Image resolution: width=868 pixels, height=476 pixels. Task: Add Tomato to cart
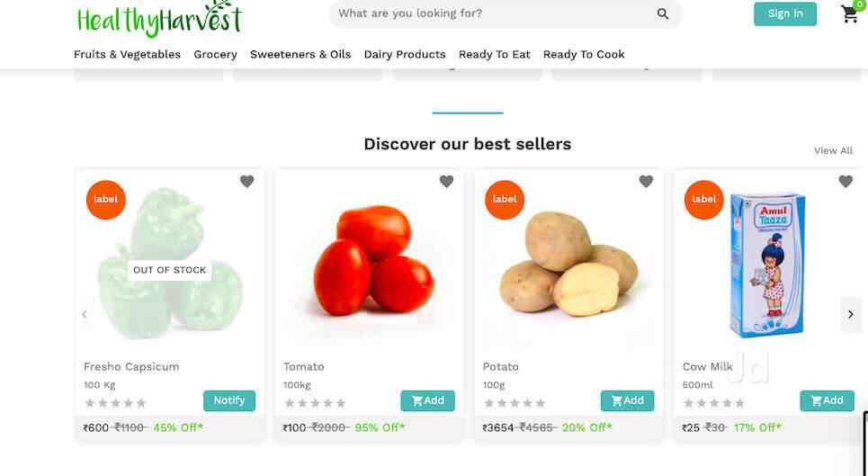[x=427, y=400]
